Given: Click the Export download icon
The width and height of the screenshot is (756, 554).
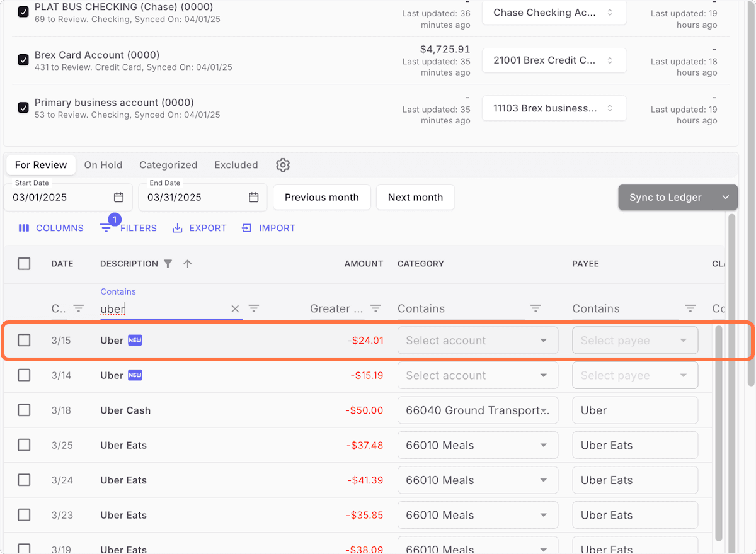Looking at the screenshot, I should click(x=177, y=228).
